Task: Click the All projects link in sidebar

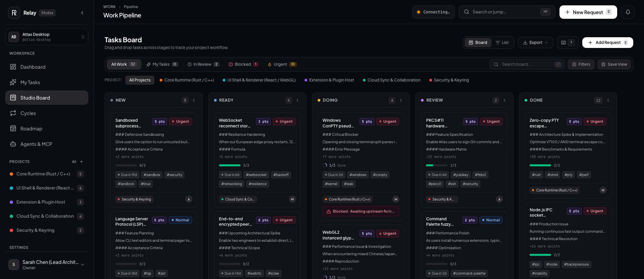Action: click(x=74, y=162)
